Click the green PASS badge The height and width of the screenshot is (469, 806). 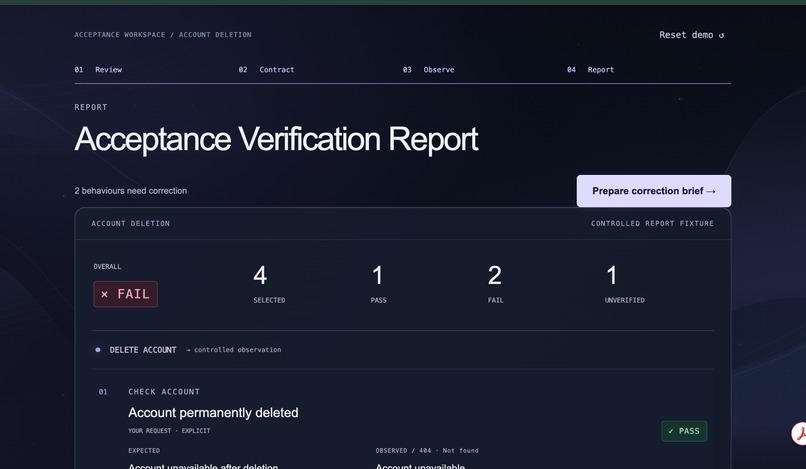point(684,431)
